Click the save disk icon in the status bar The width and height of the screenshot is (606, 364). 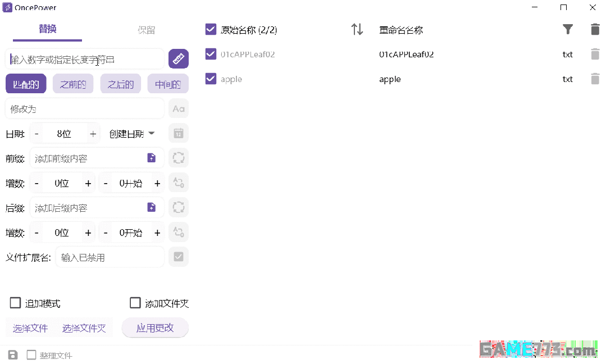coord(13,355)
